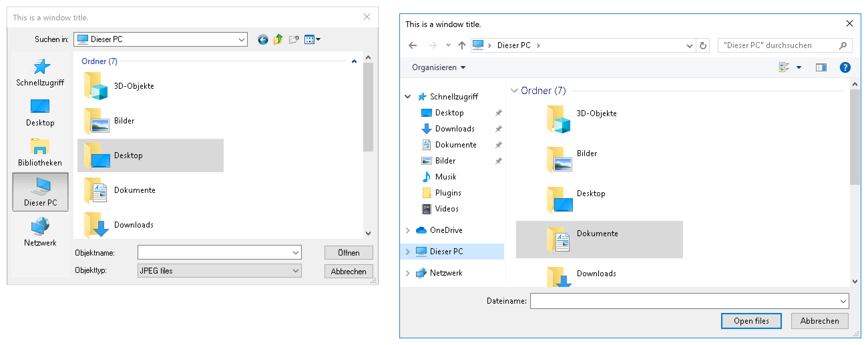Create new folder in left dialog toolbar
868x345 pixels.
coord(294,39)
